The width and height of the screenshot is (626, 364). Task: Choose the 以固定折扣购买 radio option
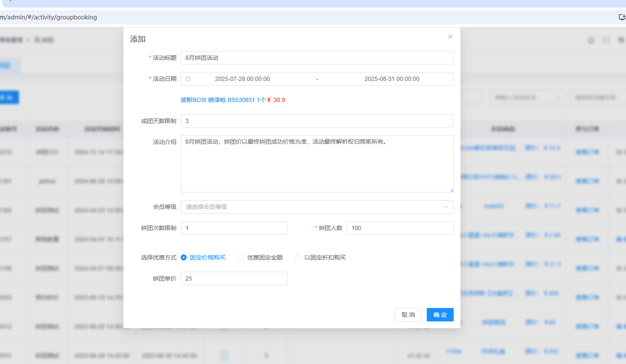298,257
